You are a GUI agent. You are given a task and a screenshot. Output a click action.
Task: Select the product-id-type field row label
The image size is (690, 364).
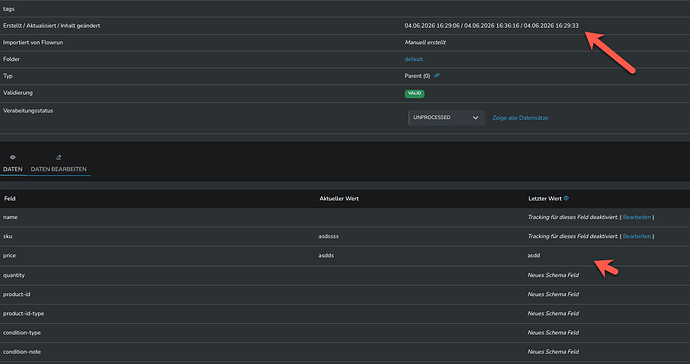(23, 313)
